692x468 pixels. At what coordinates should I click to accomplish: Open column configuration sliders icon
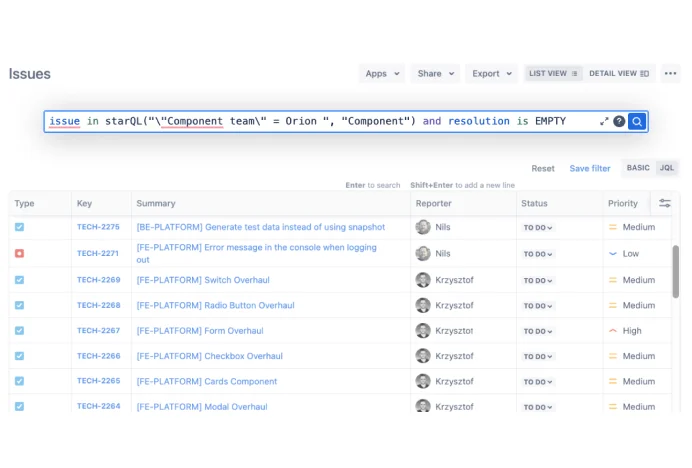[x=665, y=203]
